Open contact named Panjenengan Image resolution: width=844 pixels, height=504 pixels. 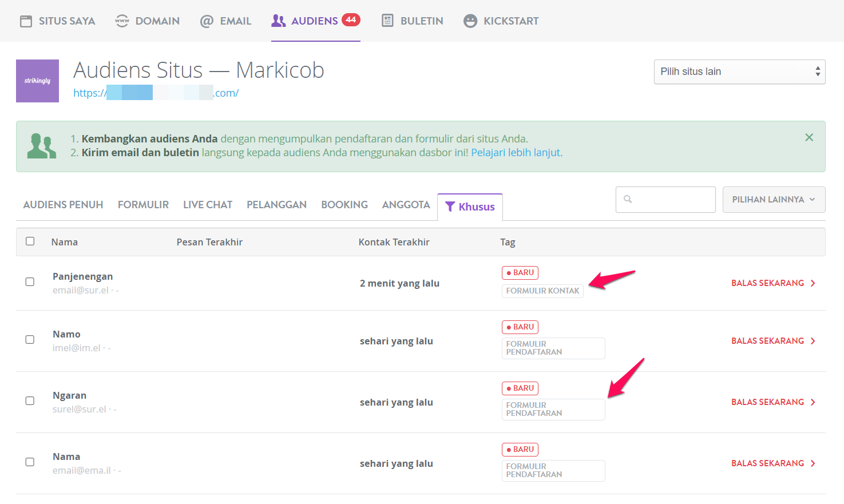(83, 277)
